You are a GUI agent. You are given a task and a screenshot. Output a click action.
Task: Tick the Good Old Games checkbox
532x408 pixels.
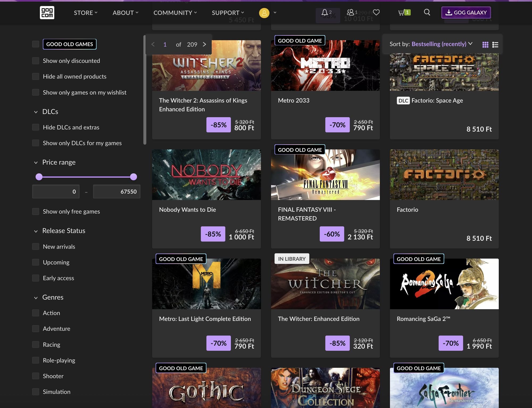(x=36, y=44)
